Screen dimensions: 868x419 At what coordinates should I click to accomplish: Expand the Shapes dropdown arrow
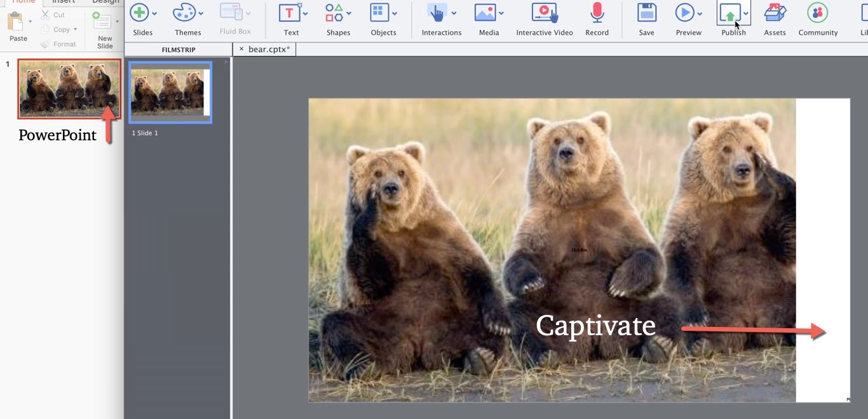click(x=349, y=13)
